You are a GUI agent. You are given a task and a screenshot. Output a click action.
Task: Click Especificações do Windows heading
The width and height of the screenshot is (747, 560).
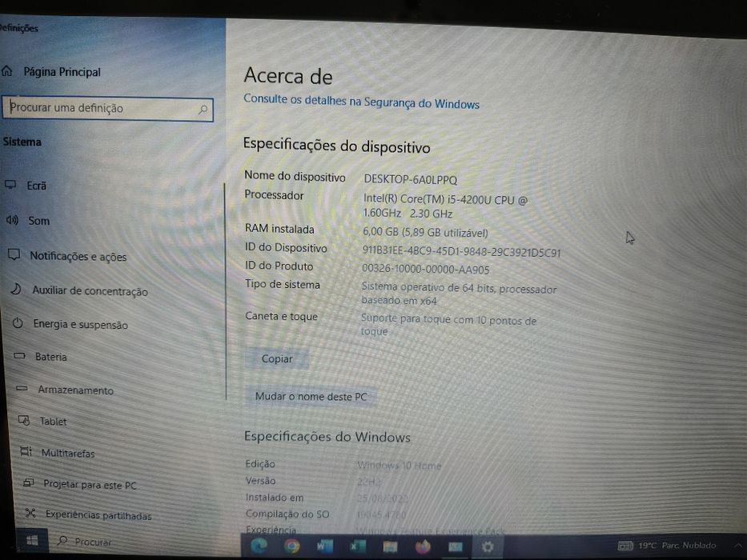pyautogui.click(x=327, y=437)
